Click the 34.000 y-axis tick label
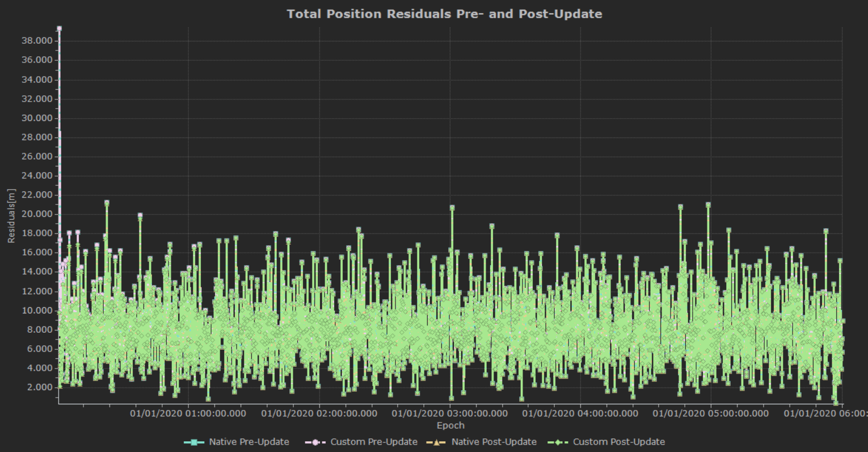This screenshot has width=868, height=452. click(36, 79)
